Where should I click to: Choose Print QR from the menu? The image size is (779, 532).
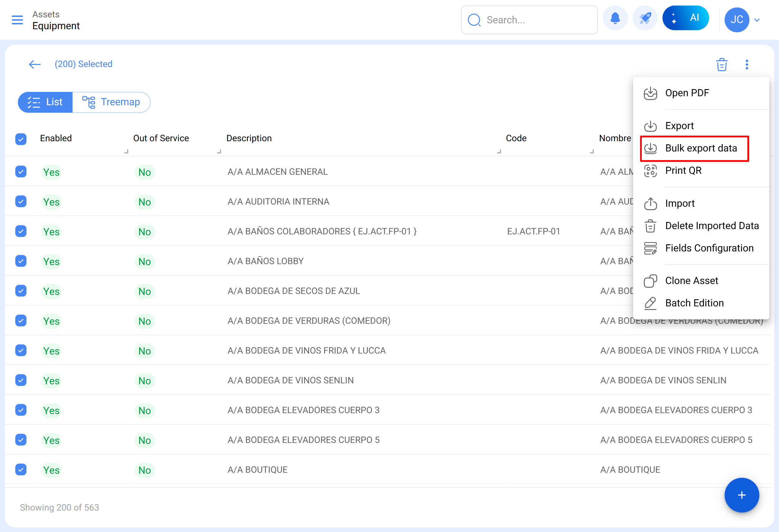point(683,170)
